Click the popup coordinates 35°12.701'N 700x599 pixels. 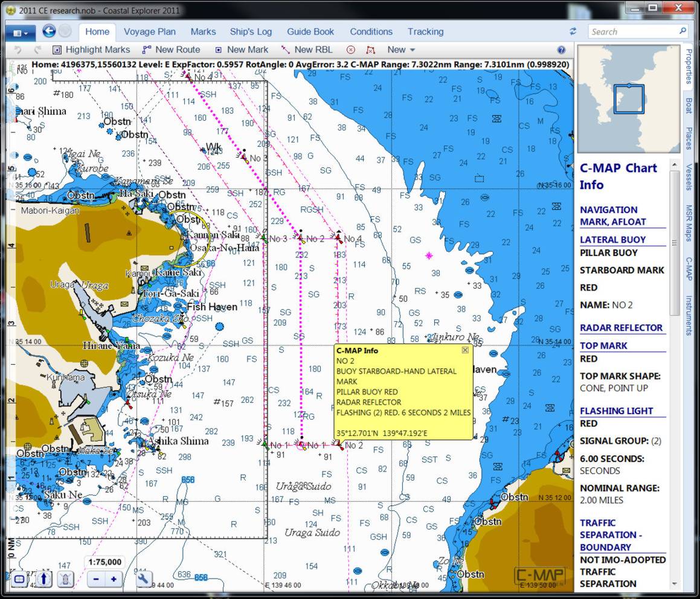[357, 433]
